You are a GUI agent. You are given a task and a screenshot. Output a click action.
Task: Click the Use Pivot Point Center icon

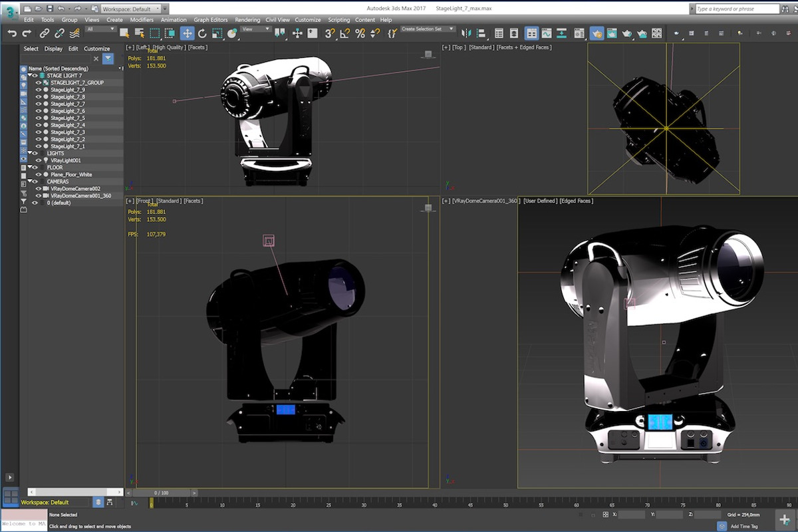tap(280, 33)
